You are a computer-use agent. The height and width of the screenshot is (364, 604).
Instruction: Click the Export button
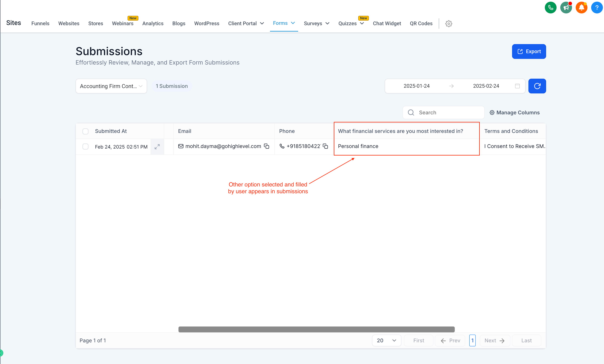coord(529,51)
